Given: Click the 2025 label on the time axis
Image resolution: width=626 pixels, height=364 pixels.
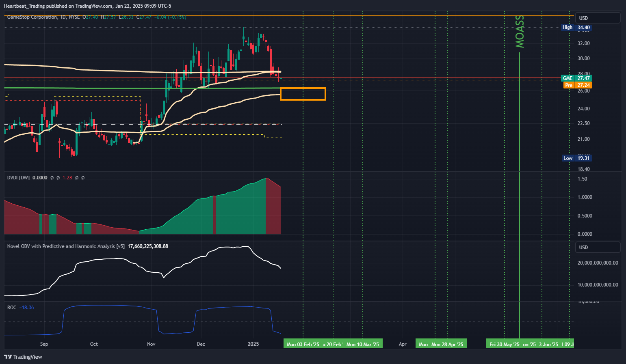Looking at the screenshot, I should [x=253, y=344].
